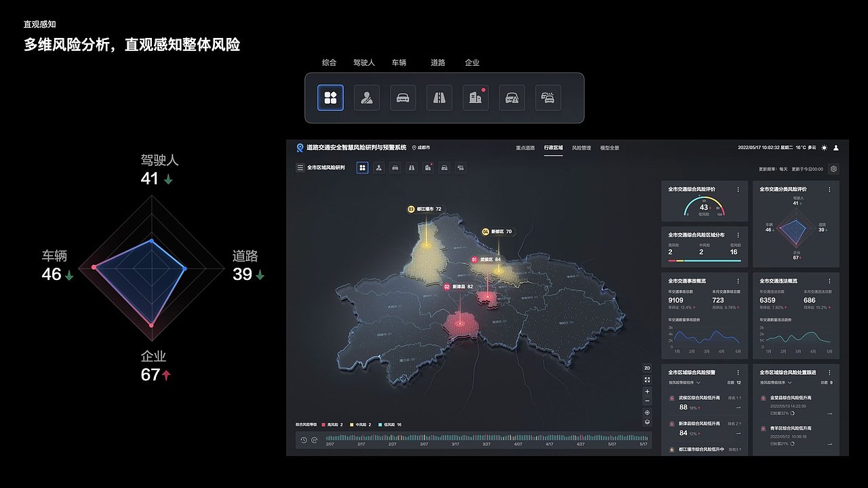This screenshot has height=488, width=868.
Task: Open more menu of 全市交通事故概览 card
Action: (738, 281)
